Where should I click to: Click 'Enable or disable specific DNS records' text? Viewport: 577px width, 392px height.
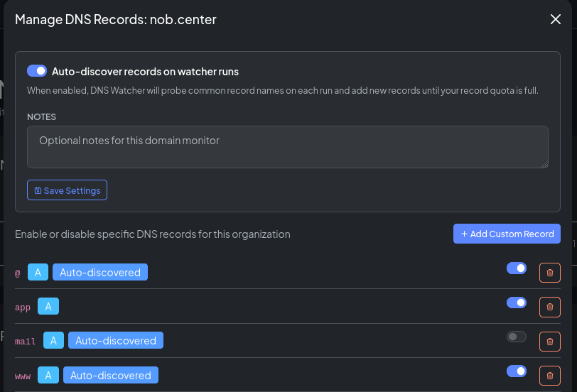pyautogui.click(x=153, y=234)
